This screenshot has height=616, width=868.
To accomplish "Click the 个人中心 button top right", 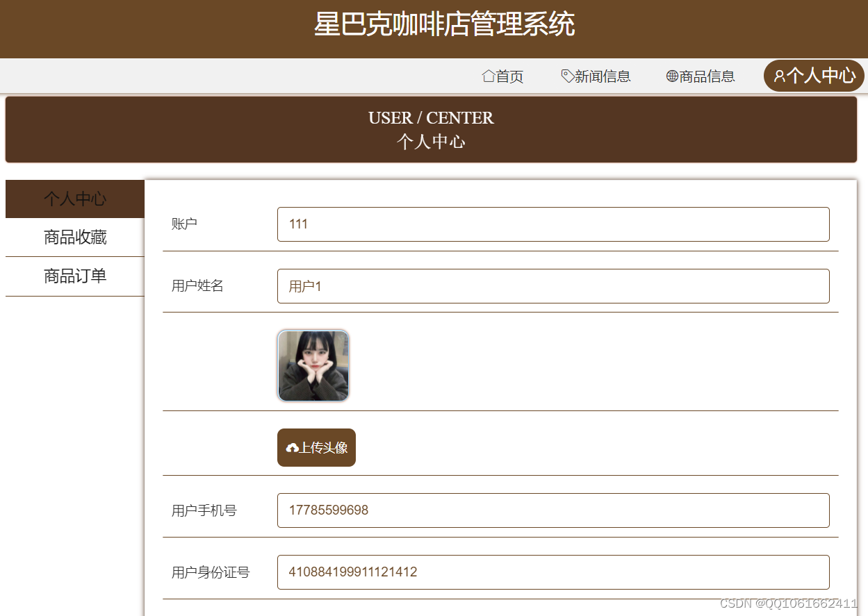I will (814, 76).
